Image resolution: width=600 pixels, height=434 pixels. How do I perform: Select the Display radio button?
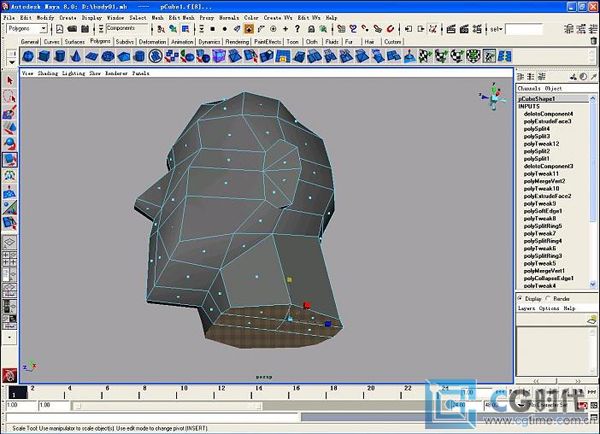tap(520, 298)
